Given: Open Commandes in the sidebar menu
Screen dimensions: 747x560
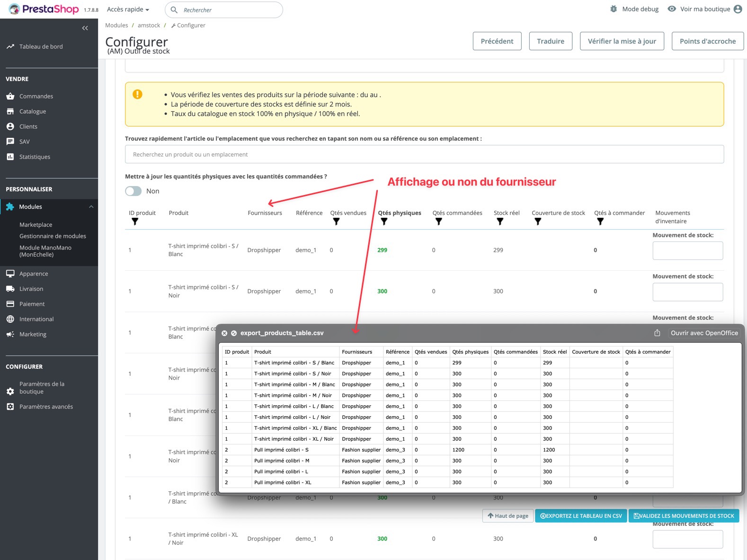Looking at the screenshot, I should [x=36, y=96].
